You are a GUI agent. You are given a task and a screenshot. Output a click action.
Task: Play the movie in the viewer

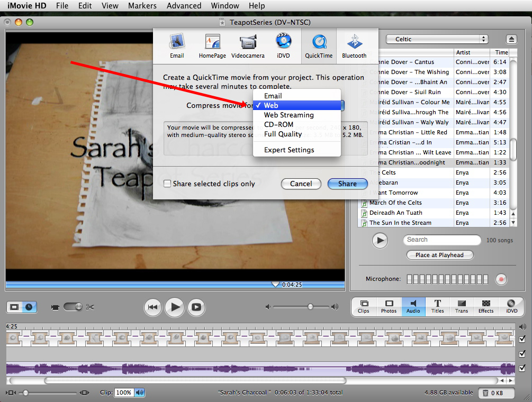click(x=175, y=307)
